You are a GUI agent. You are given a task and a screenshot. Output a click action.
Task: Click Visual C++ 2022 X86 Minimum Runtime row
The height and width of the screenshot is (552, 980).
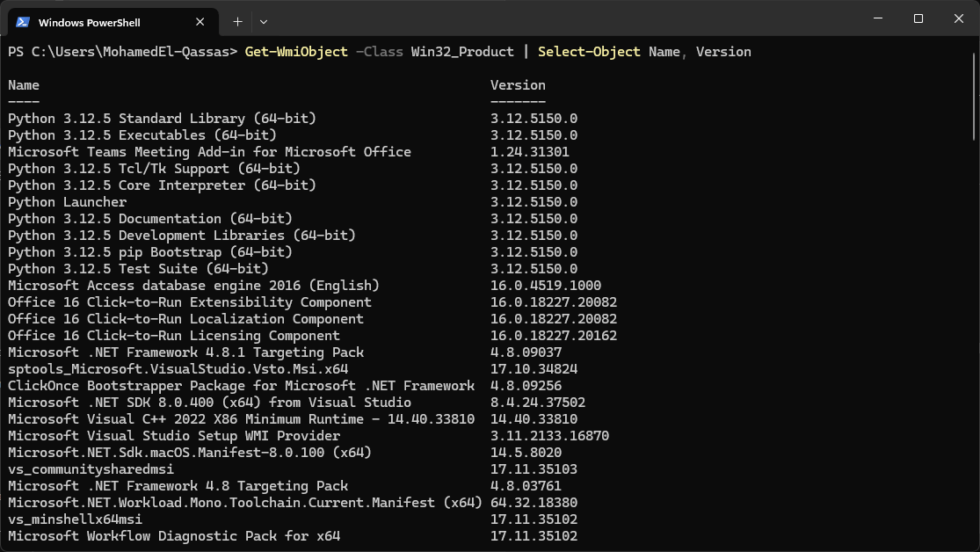point(241,419)
